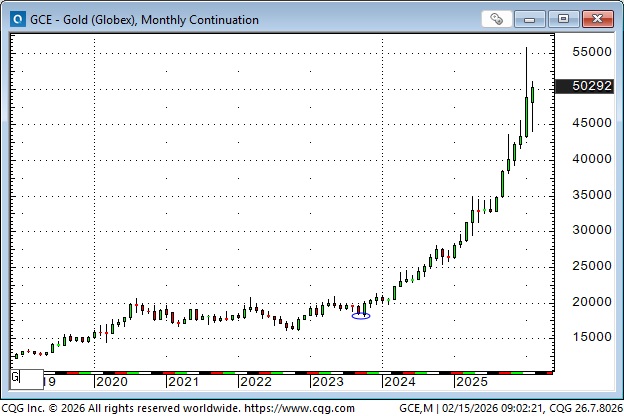Click the CQG application icon in title bar

click(14, 19)
